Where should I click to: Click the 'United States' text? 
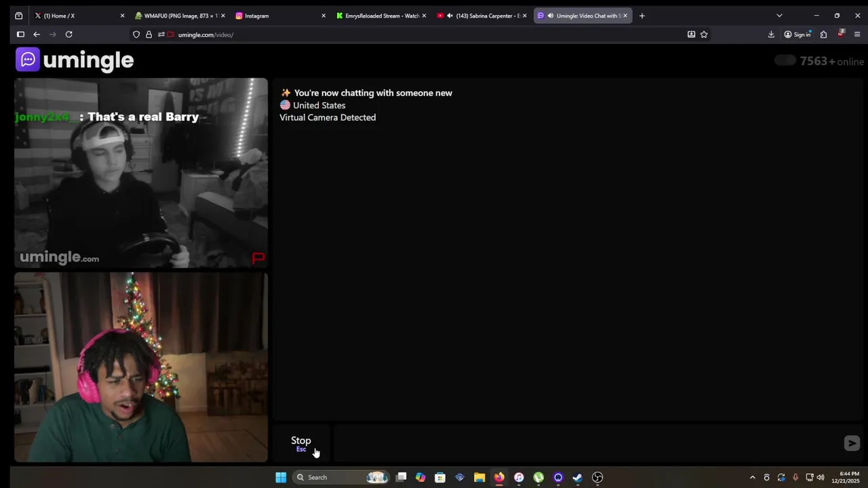click(319, 105)
